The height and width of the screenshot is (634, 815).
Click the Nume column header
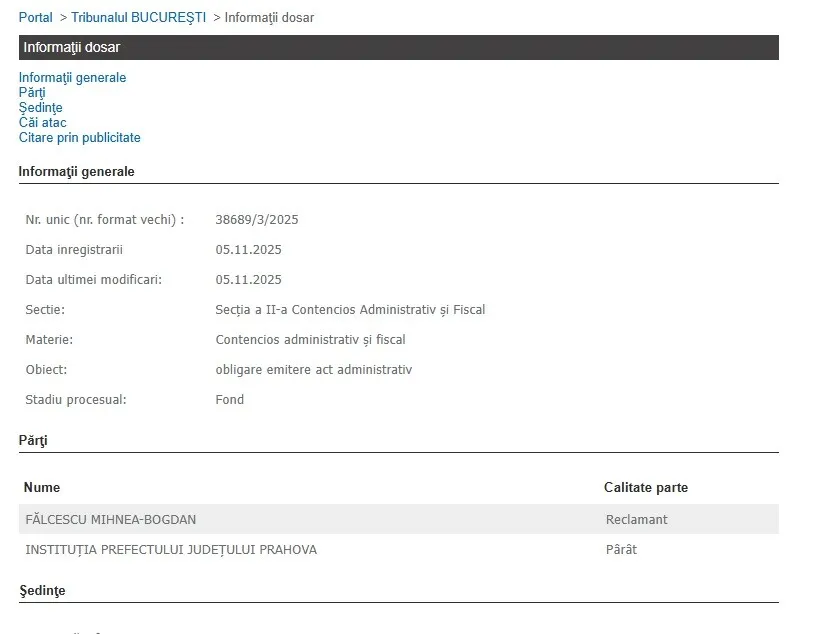[42, 488]
